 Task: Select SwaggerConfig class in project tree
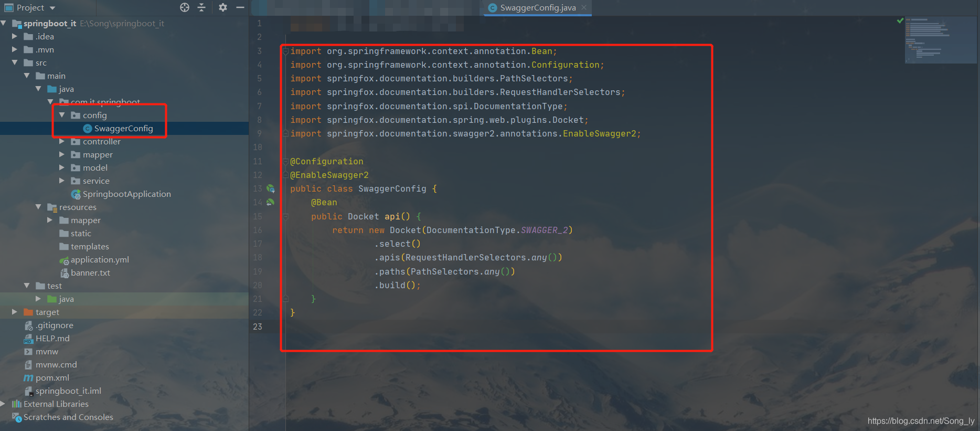(x=123, y=129)
